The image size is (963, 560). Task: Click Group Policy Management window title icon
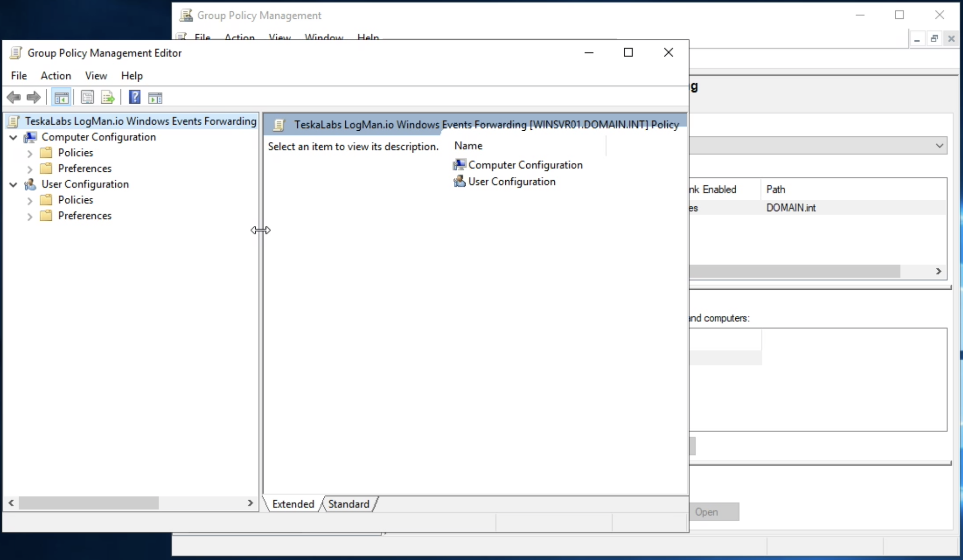tap(186, 15)
